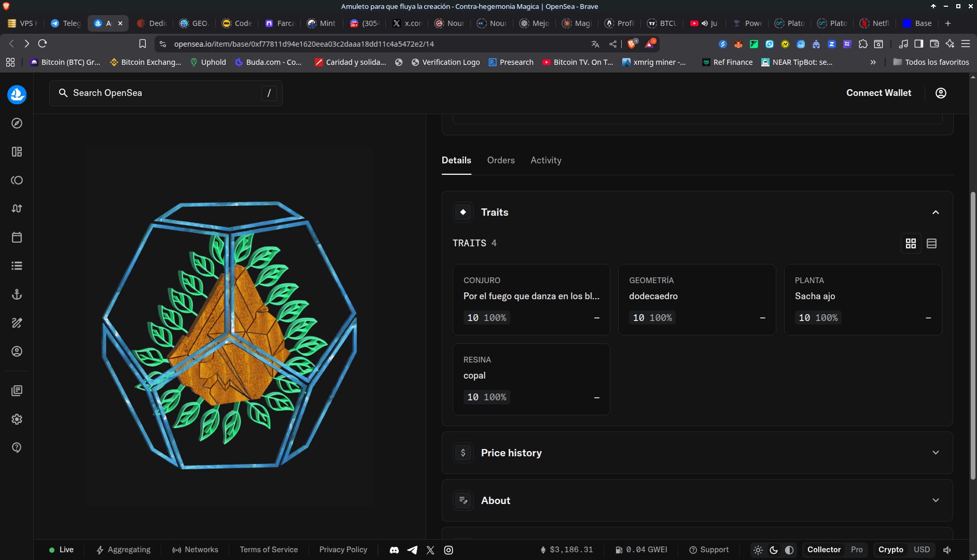This screenshot has width=977, height=560.
Task: Click the OpenSea sailboat logo
Action: (x=17, y=94)
